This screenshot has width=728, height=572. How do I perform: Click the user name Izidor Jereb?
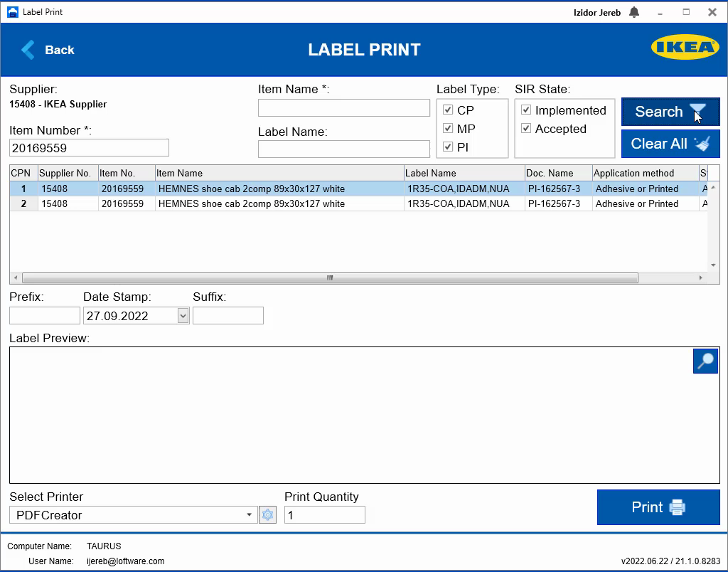point(597,13)
